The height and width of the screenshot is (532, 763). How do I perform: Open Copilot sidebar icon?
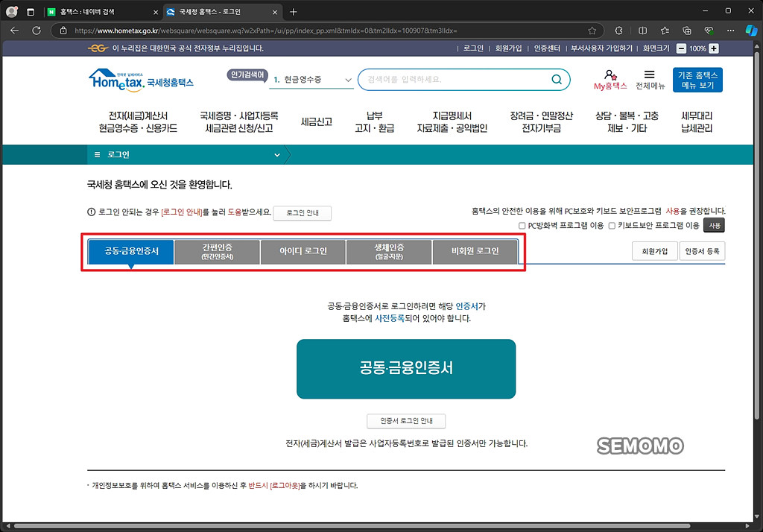[x=751, y=31]
